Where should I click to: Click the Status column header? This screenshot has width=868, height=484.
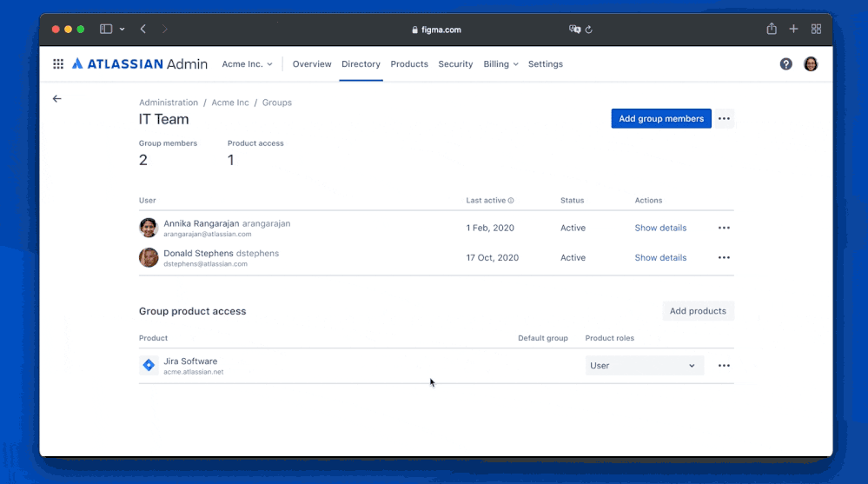[572, 201]
